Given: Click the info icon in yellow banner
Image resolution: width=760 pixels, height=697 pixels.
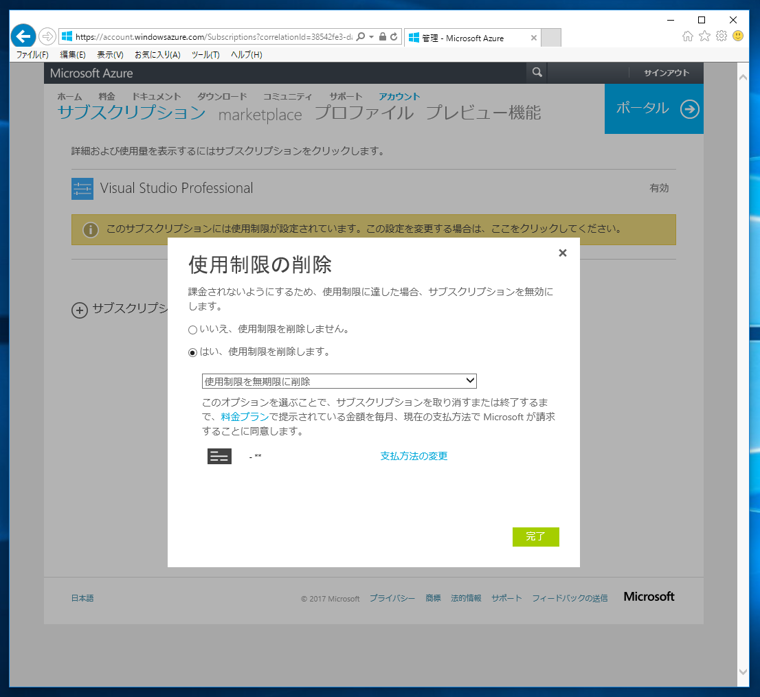Looking at the screenshot, I should pos(91,230).
